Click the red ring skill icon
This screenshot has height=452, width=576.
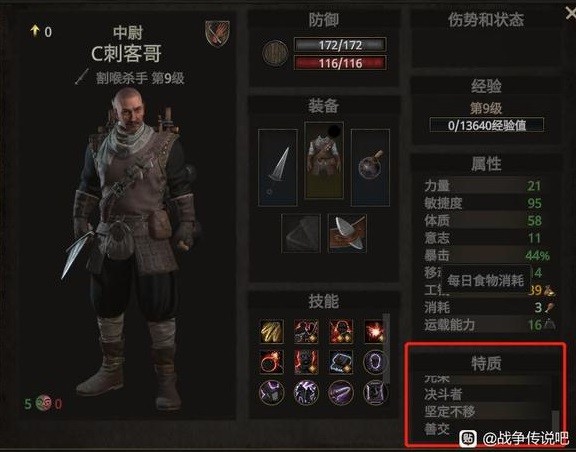click(x=272, y=362)
